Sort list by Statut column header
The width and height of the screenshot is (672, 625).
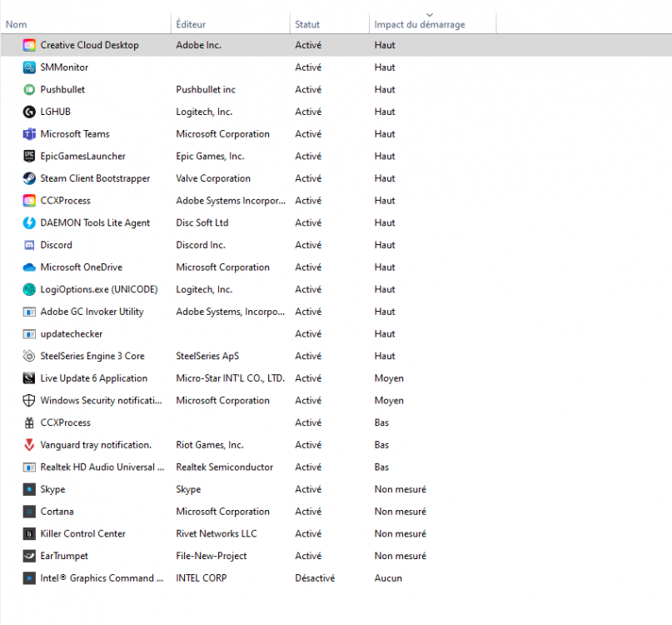coord(307,24)
